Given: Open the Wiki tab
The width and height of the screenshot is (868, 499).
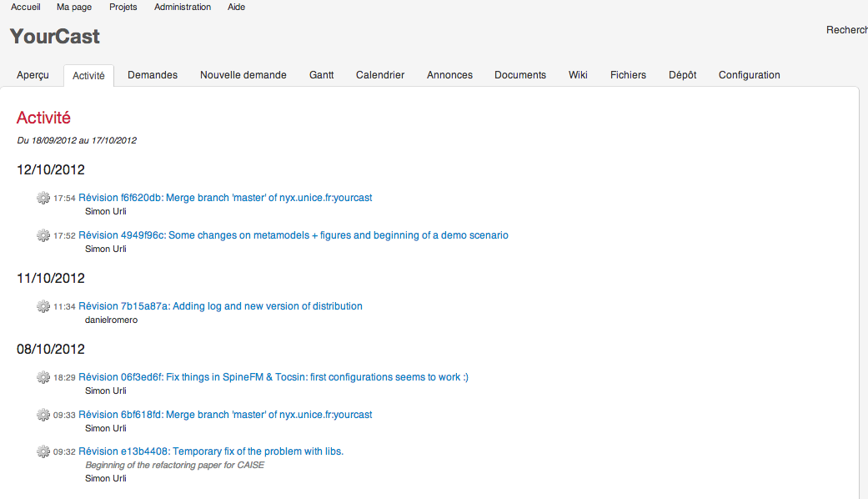Looking at the screenshot, I should click(578, 75).
